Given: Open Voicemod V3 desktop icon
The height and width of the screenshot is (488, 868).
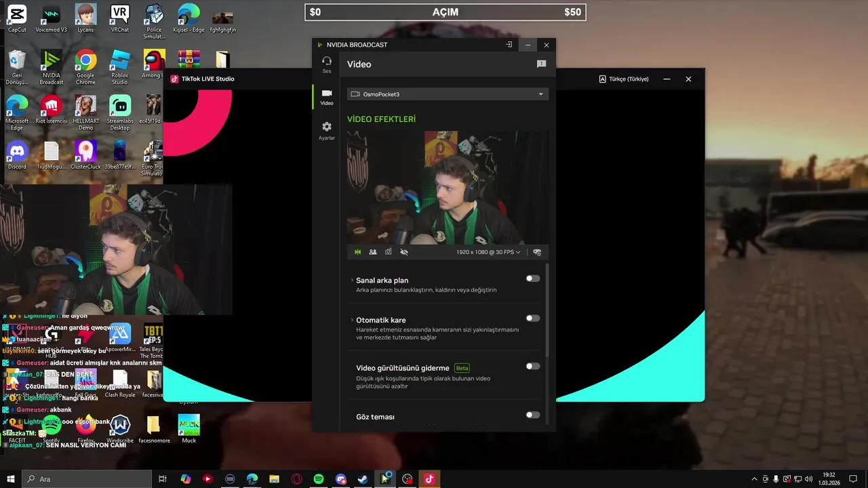Looking at the screenshot, I should tap(52, 18).
